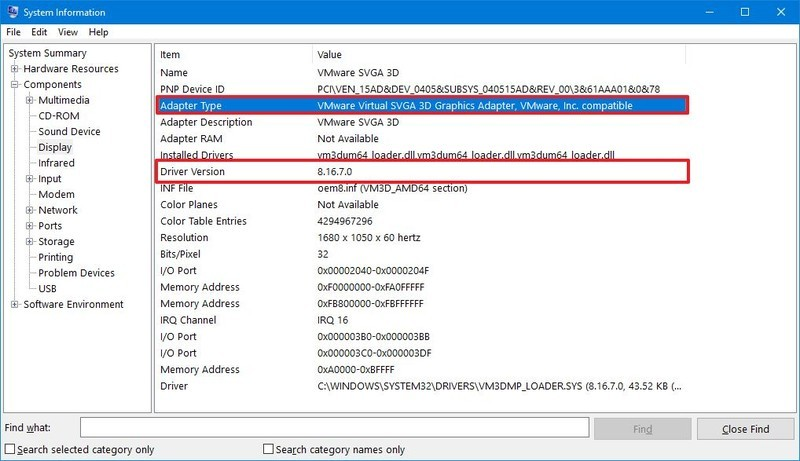Screen dimensions: 800x461
Task: Expand the Software Environment node
Action: point(14,304)
